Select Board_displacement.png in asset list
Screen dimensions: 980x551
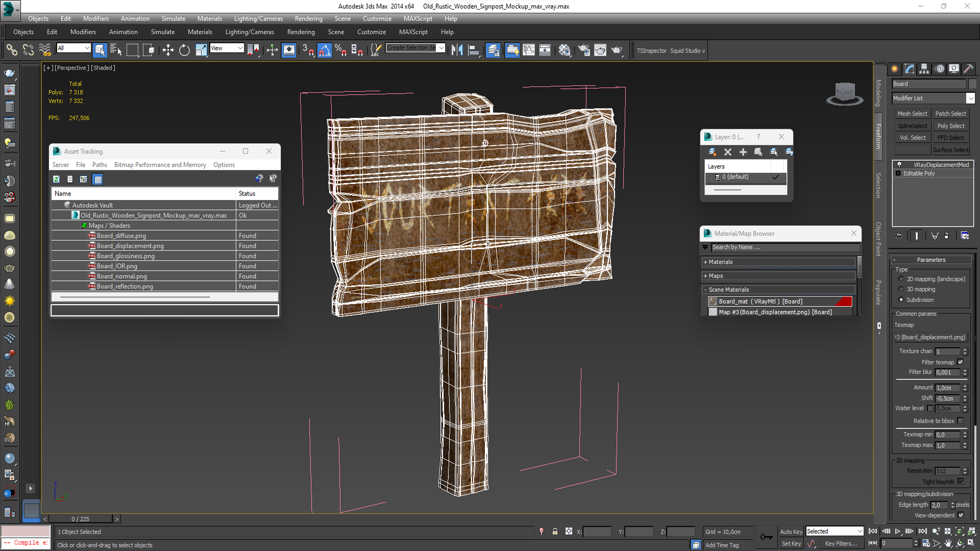coord(130,246)
